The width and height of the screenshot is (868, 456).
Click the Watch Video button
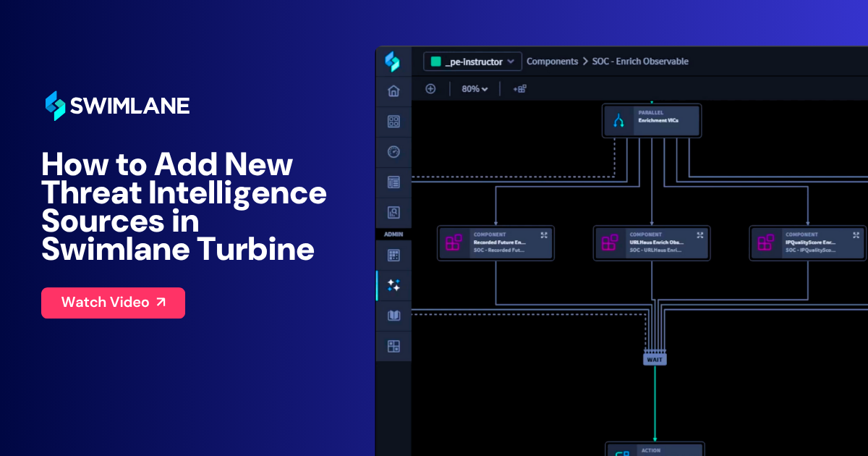[x=113, y=303]
